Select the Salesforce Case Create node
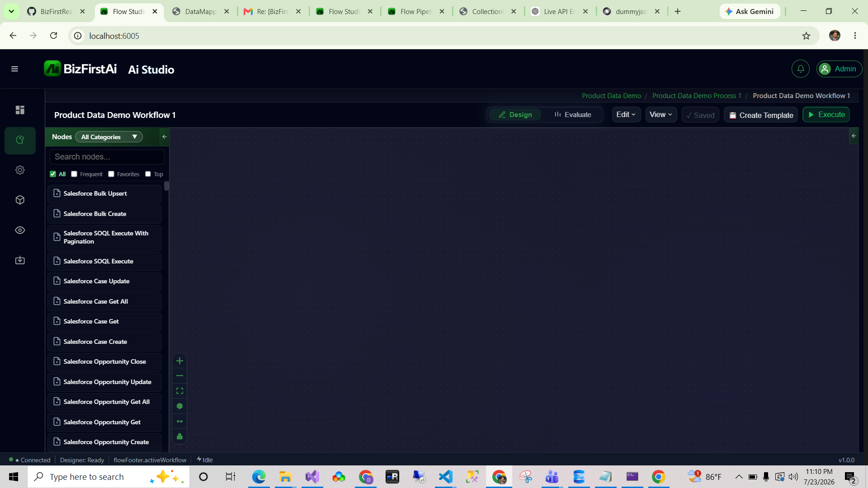 (x=104, y=342)
